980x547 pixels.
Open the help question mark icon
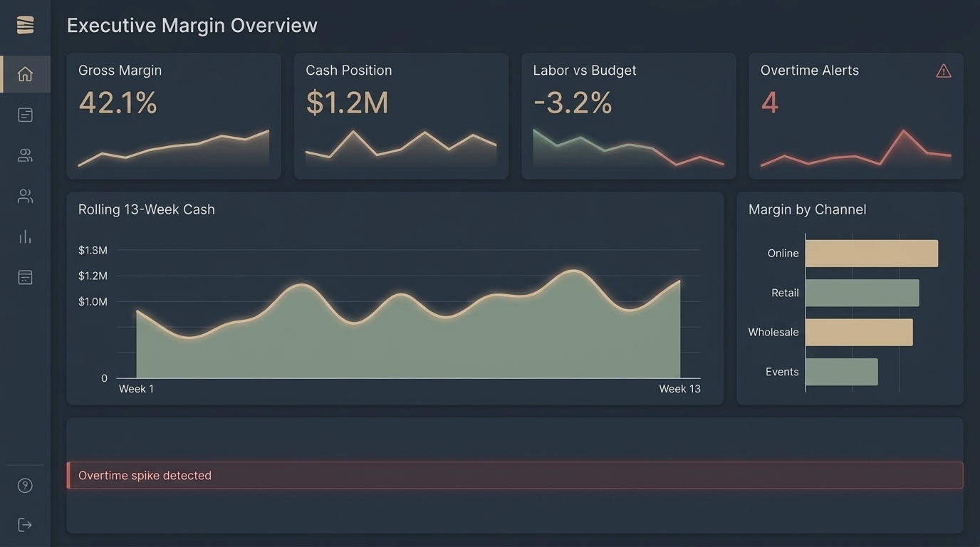tap(25, 486)
